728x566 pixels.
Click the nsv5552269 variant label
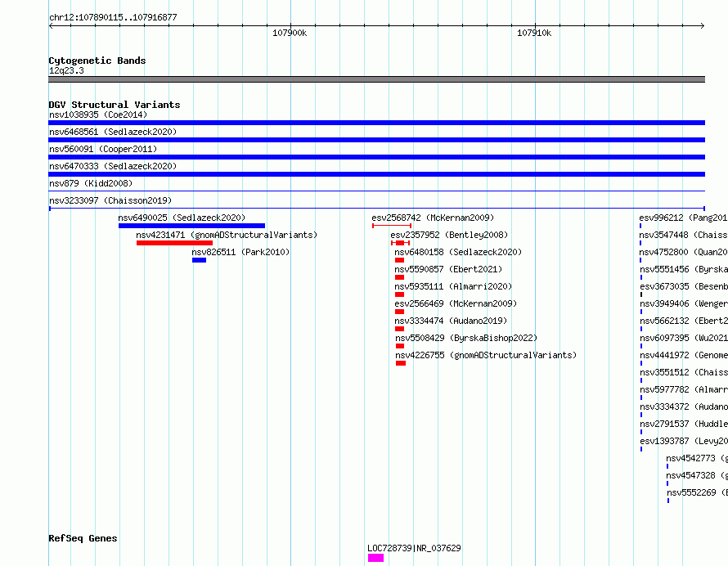pyautogui.click(x=697, y=492)
